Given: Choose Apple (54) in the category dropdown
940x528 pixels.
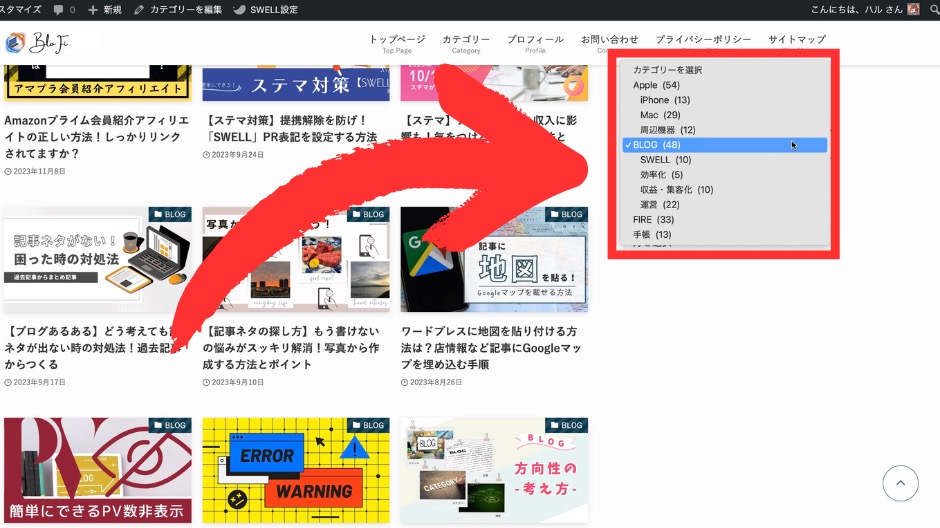Looking at the screenshot, I should click(x=725, y=85).
